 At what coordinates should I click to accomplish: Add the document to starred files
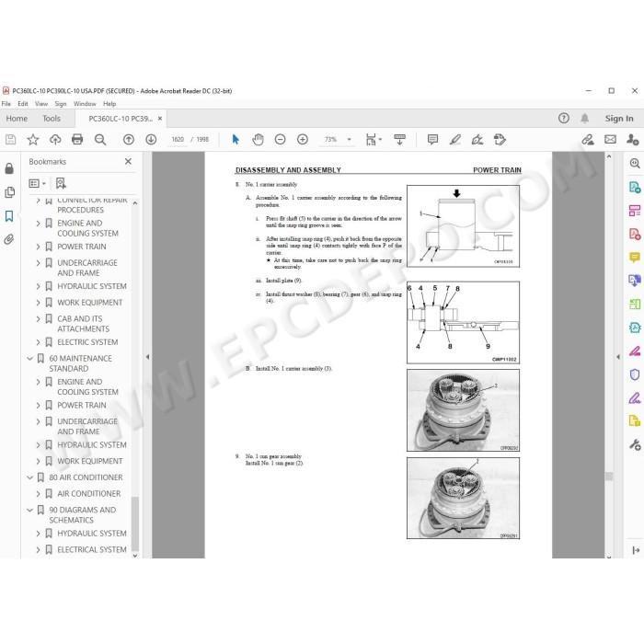pos(33,140)
